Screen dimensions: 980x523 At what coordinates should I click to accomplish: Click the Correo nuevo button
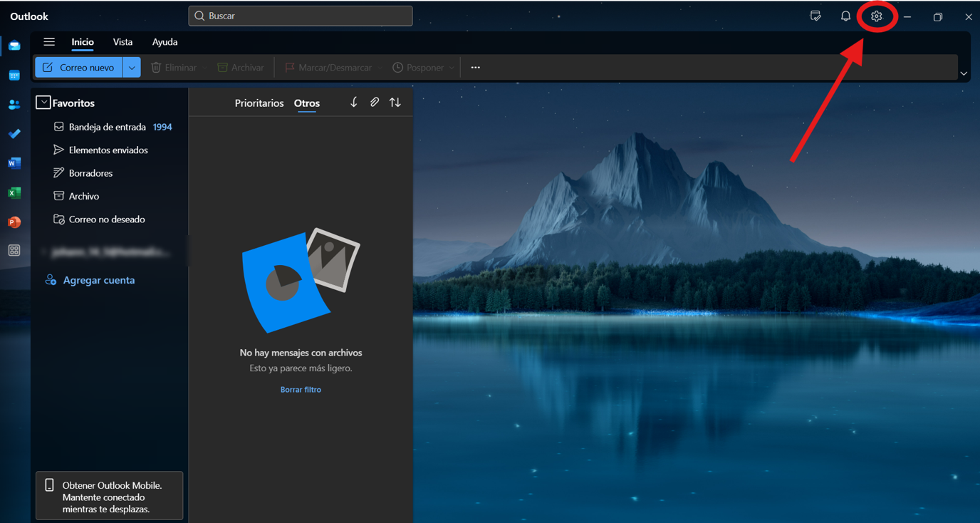coord(79,68)
